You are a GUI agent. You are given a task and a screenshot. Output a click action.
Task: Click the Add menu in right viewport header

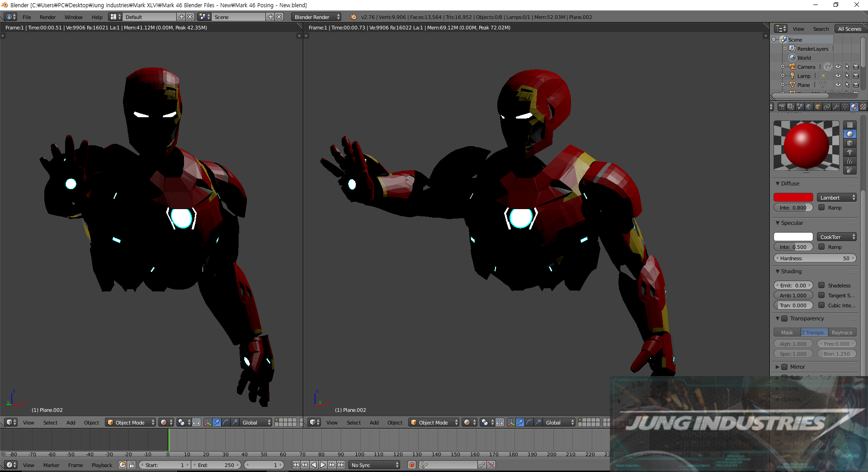tap(374, 422)
